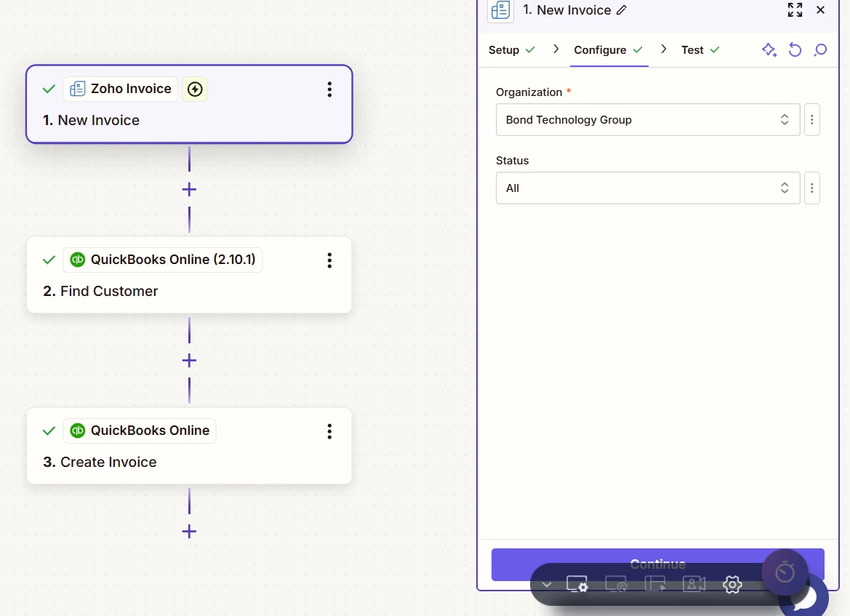Screen dimensions: 850x616
Task: Switch to the Setup tab
Action: tap(511, 50)
